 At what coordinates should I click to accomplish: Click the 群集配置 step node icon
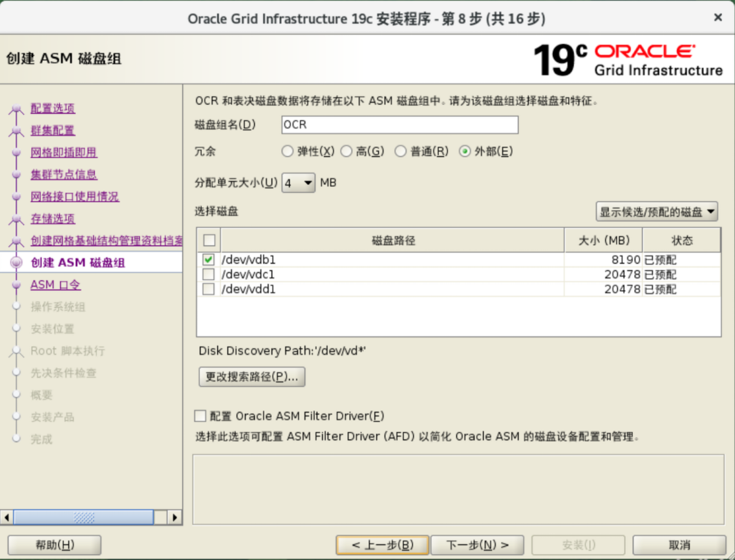[x=16, y=131]
